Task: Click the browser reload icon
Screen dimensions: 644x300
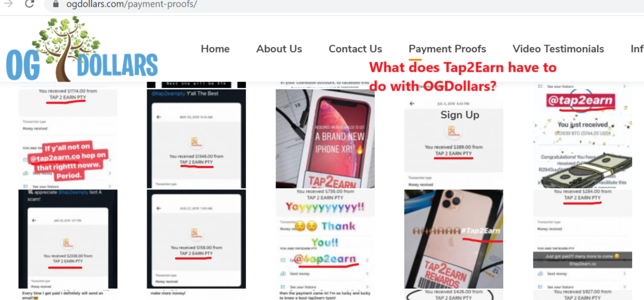Action: (x=29, y=4)
